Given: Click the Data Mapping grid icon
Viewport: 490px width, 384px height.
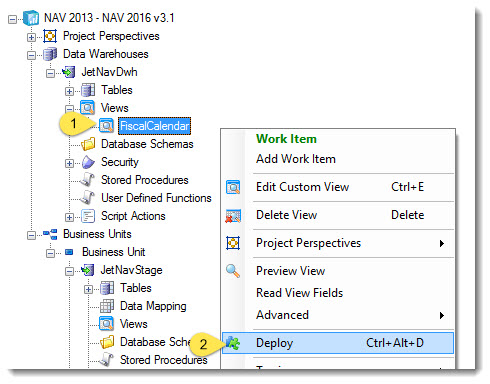Looking at the screenshot, I should click(x=107, y=306).
